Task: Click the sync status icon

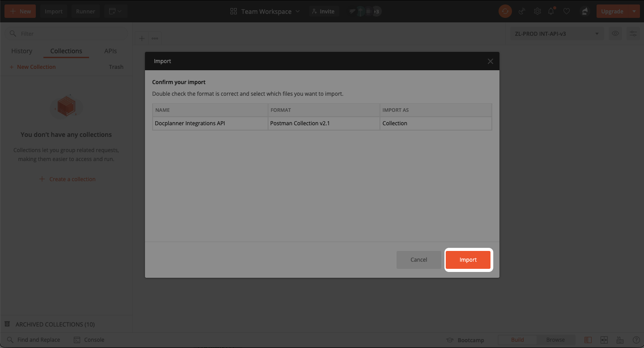Action: pos(505,11)
